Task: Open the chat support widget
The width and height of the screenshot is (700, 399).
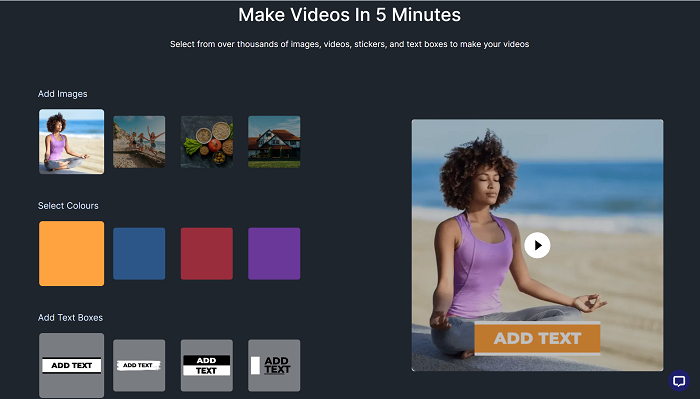Action: coord(679,381)
